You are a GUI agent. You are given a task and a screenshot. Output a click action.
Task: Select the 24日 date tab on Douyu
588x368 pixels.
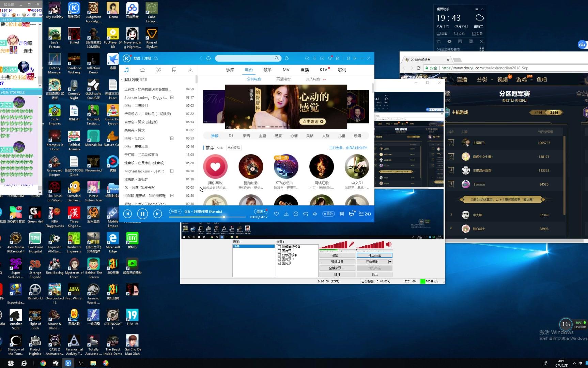(538, 113)
